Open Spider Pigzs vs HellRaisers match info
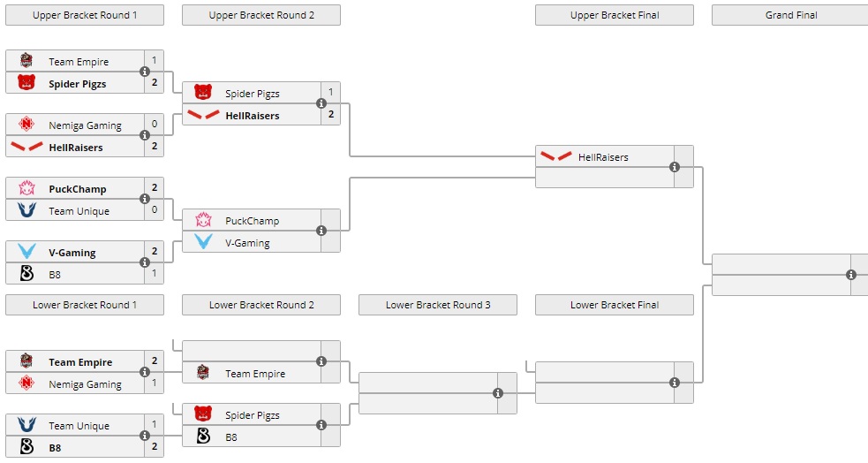Image resolution: width=868 pixels, height=463 pixels. pyautogui.click(x=321, y=103)
